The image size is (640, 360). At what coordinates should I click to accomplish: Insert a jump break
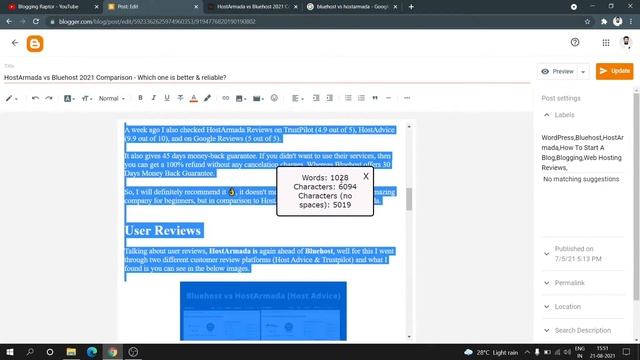(x=388, y=98)
